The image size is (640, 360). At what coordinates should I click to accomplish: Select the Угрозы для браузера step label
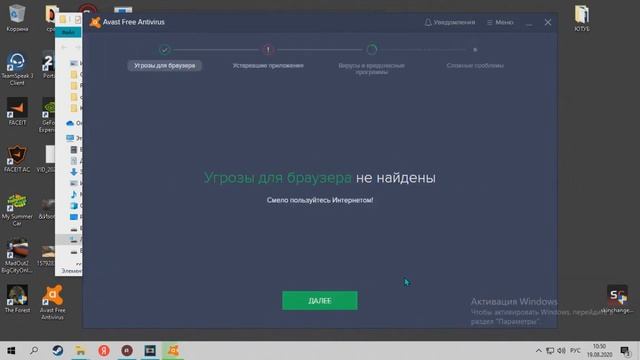point(164,66)
